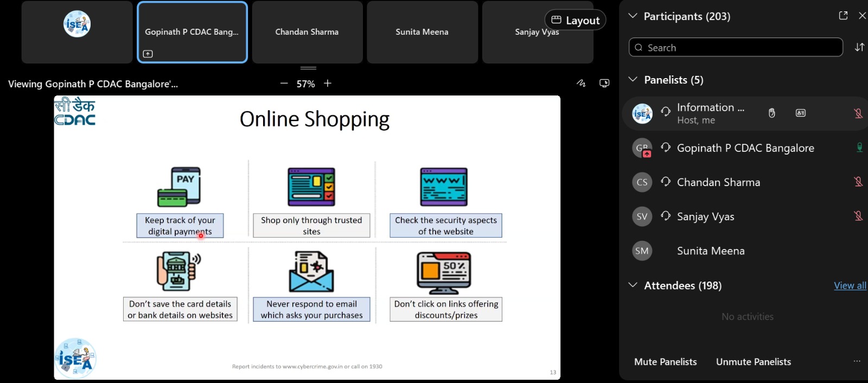Viewport: 868px width, 383px height.
Task: Focus the participants Search field
Action: click(x=736, y=47)
